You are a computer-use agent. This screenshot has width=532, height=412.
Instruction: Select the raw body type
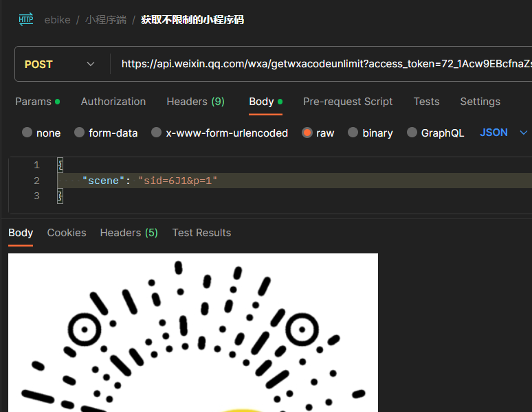click(x=318, y=133)
